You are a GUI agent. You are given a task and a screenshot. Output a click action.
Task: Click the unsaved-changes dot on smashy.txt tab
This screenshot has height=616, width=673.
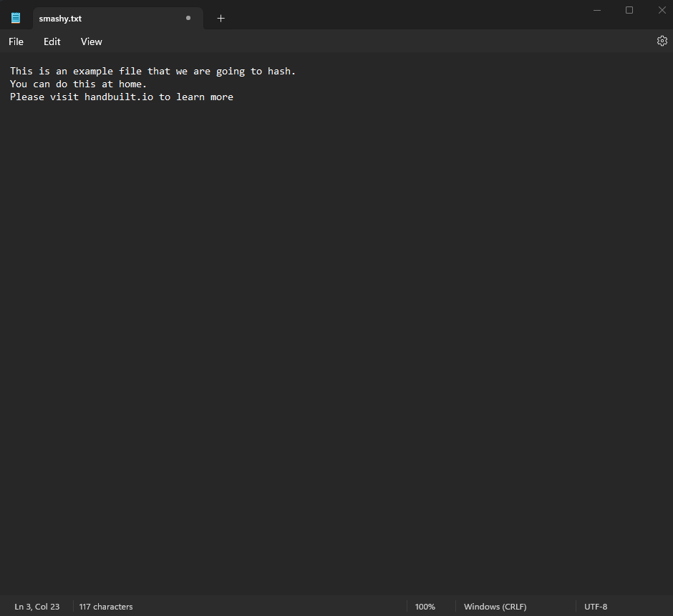click(x=188, y=18)
